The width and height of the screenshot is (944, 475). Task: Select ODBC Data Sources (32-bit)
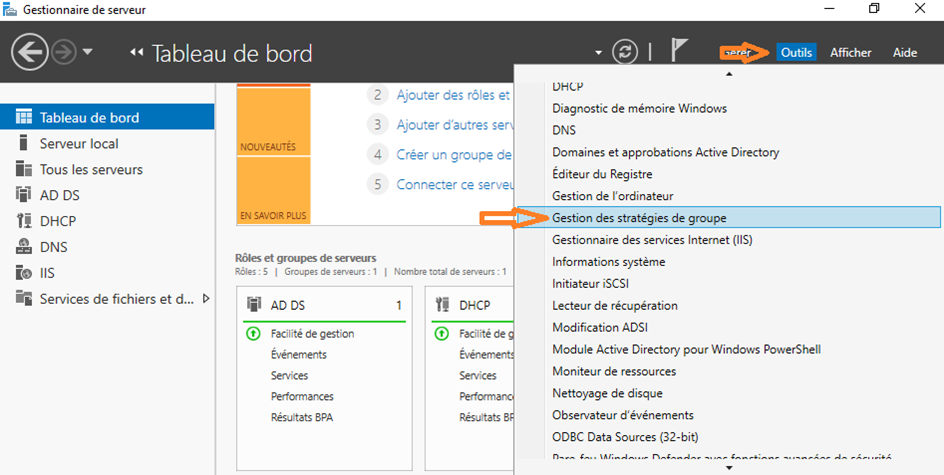coord(727,436)
